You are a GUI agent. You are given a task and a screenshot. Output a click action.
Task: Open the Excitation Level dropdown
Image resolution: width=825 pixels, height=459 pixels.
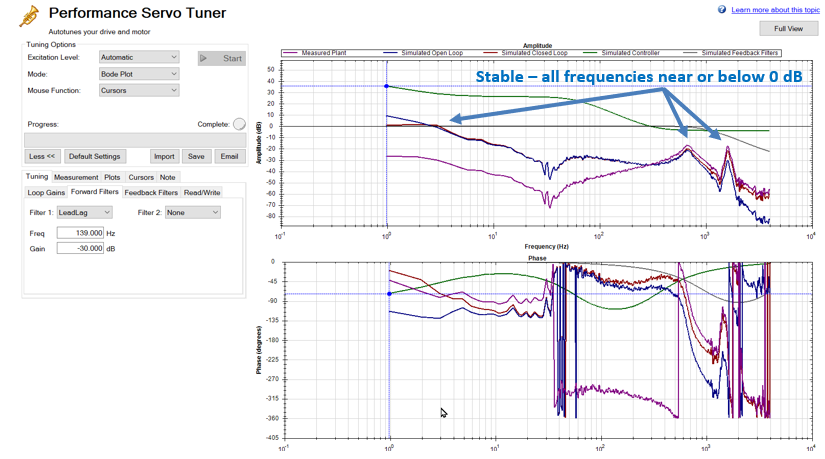pos(139,57)
